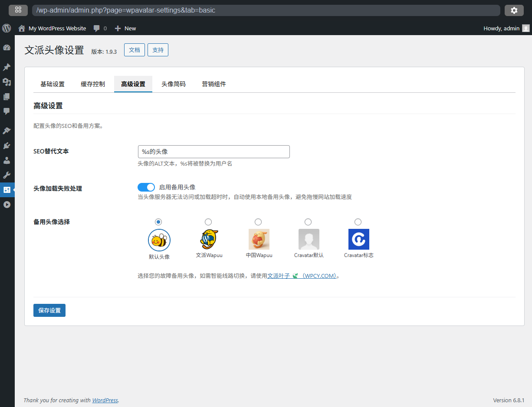Select the 默认头像 radio button
532x407 pixels.
[x=158, y=222]
